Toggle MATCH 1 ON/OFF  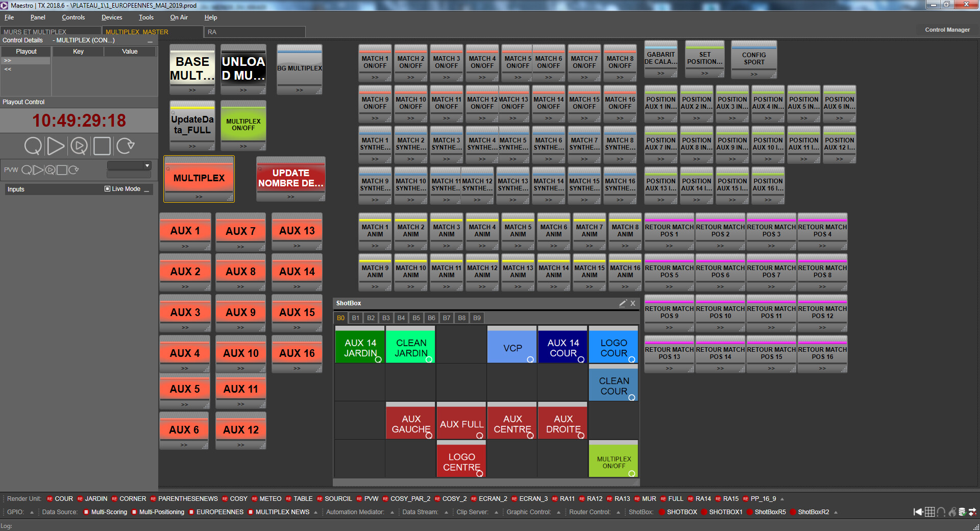pyautogui.click(x=375, y=62)
